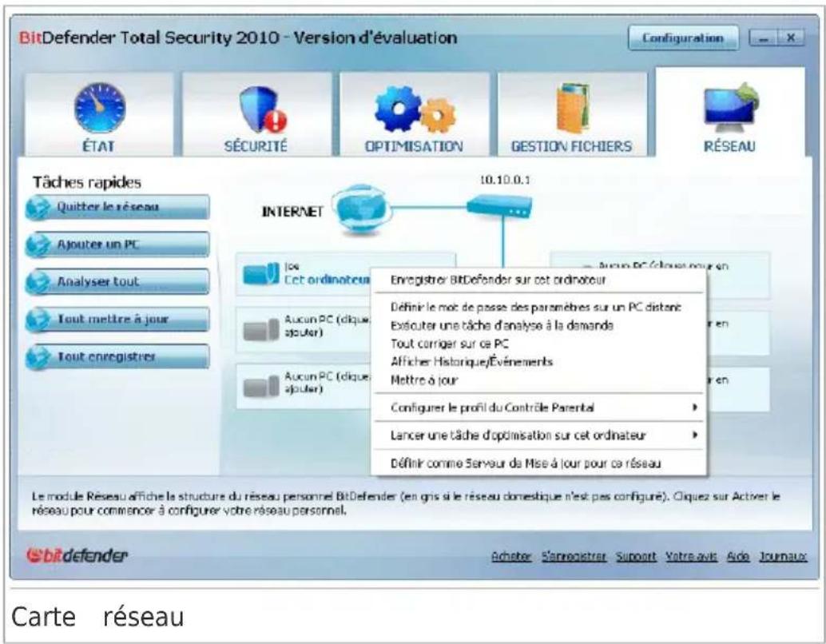Click Tout enregistrer button
Viewport: 826px width, 644px height.
[x=117, y=357]
